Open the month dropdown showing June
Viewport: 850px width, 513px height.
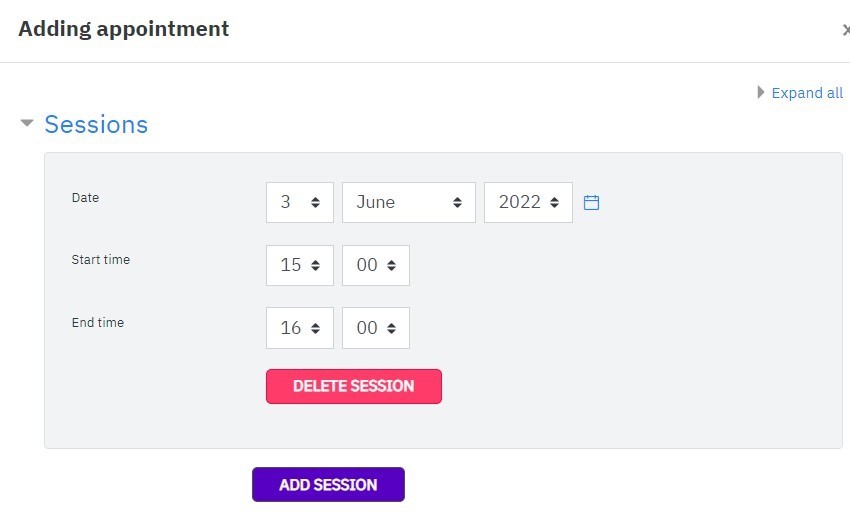coord(409,202)
